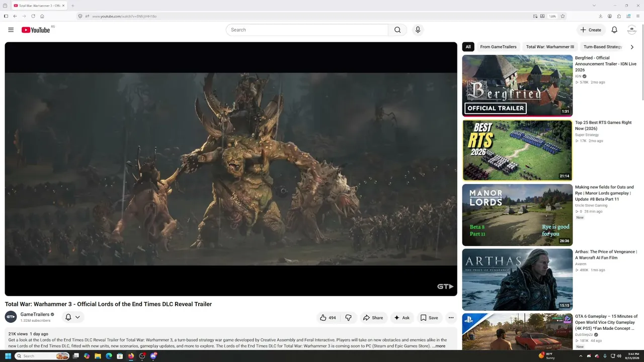Open Top 25 Best RTS Games title
The height and width of the screenshot is (362, 644).
point(603,126)
